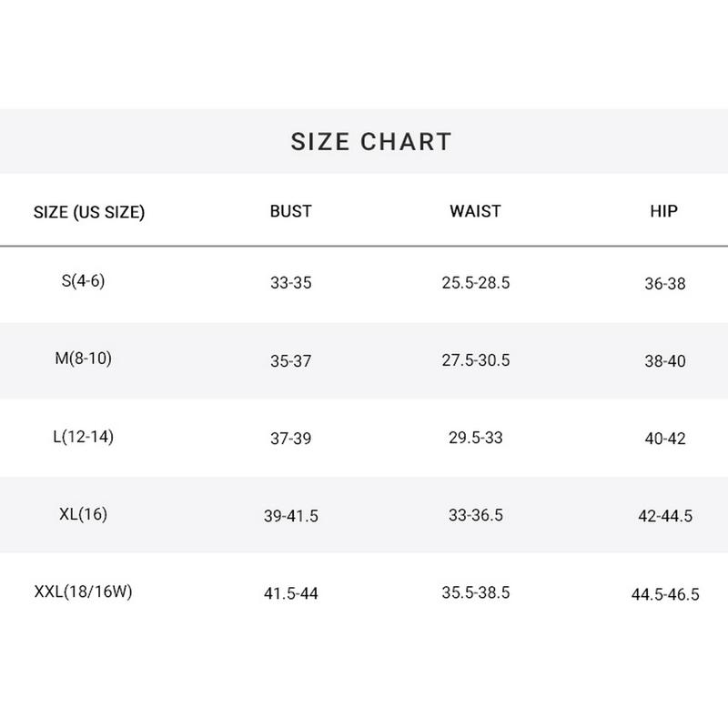Click hip value 36-38
This screenshot has height=728, width=728.
tap(664, 284)
